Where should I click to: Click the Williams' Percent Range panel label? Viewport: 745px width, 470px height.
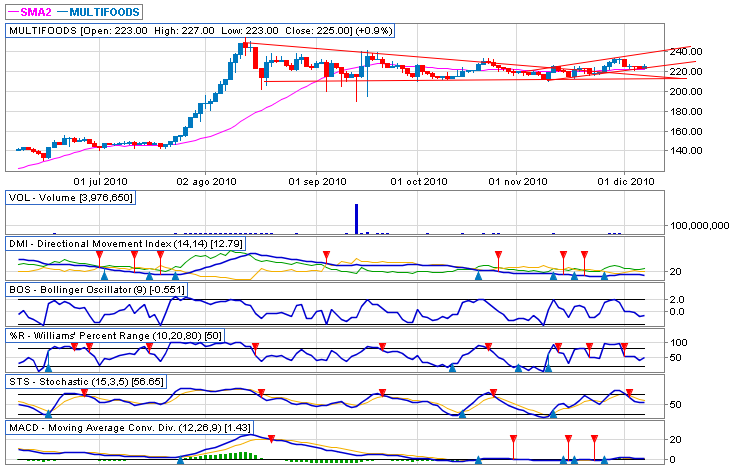tap(114, 336)
